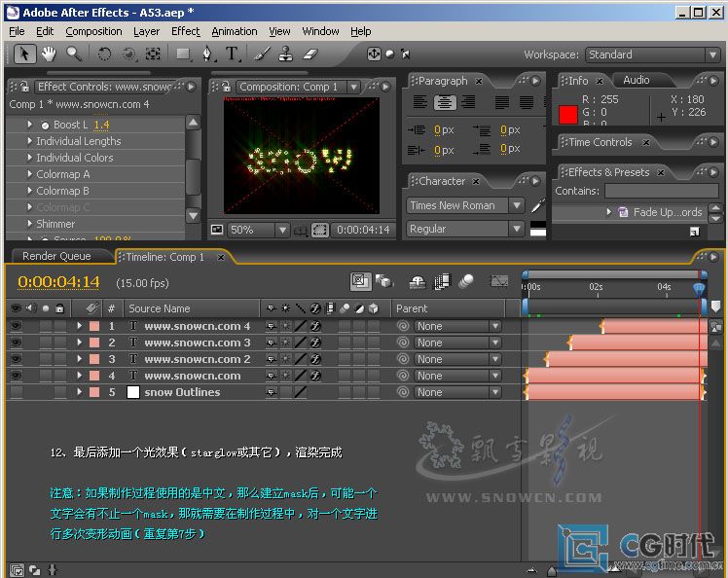Select the Rectangular Mask tool
Screen dimensions: 728x578
183,54
